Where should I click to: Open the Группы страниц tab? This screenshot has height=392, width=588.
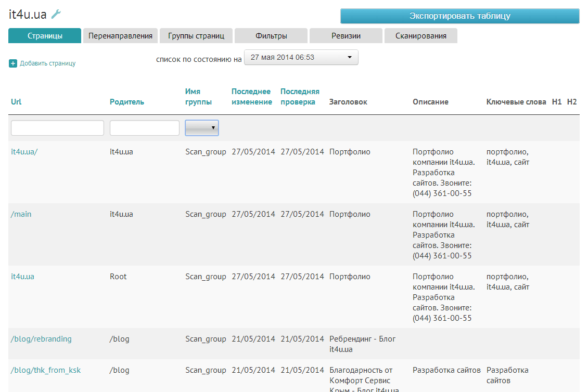tap(196, 36)
